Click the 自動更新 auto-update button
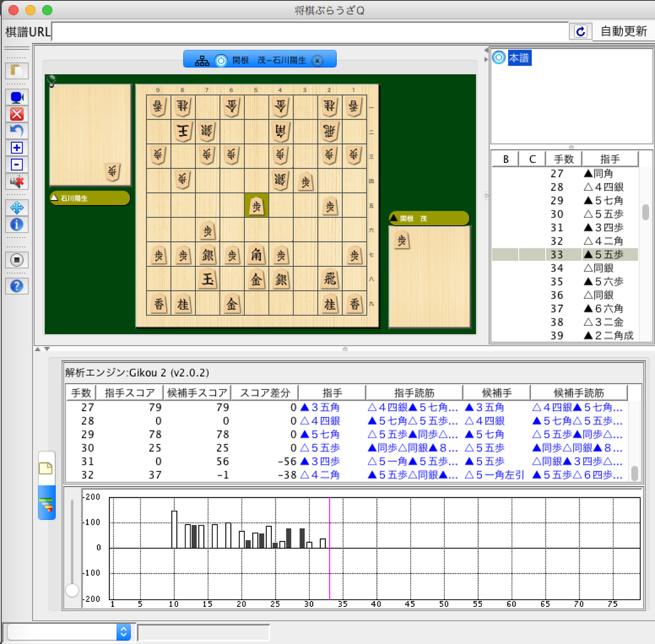This screenshot has height=644, width=655. [x=624, y=31]
